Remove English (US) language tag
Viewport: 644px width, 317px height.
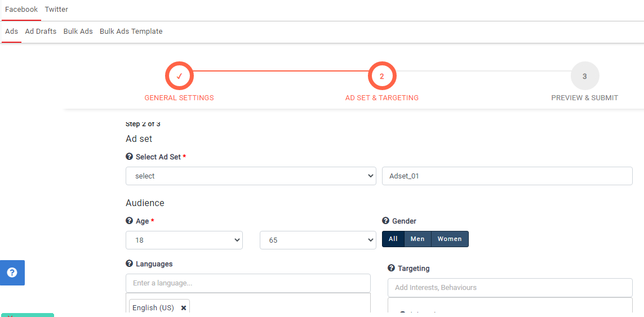(x=184, y=308)
